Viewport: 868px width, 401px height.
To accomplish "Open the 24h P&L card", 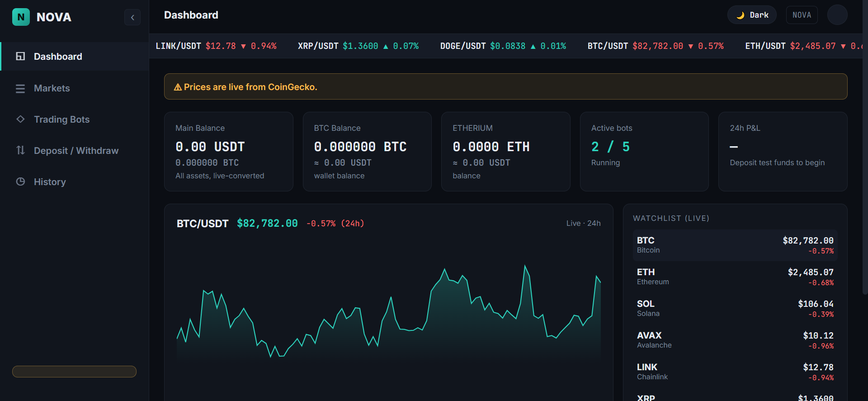I will pyautogui.click(x=783, y=152).
